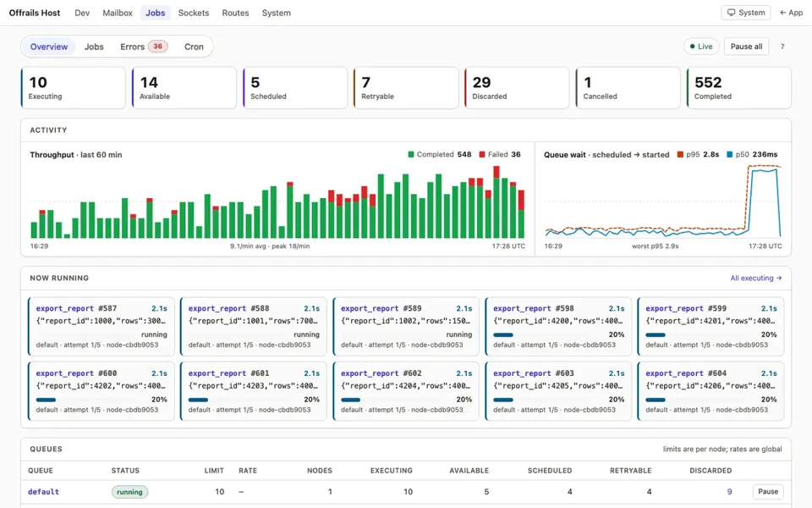Click the QUEUE column header

41,471
